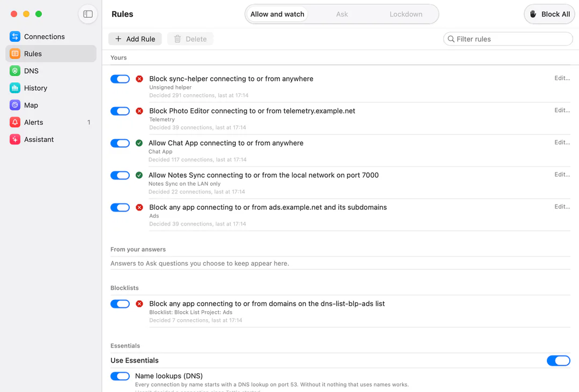Edit the Block sync-helper rule
The image size is (579, 392).
coord(562,78)
